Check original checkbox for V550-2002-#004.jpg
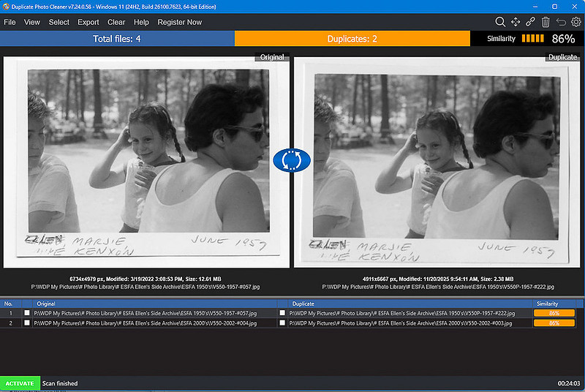 pyautogui.click(x=27, y=323)
